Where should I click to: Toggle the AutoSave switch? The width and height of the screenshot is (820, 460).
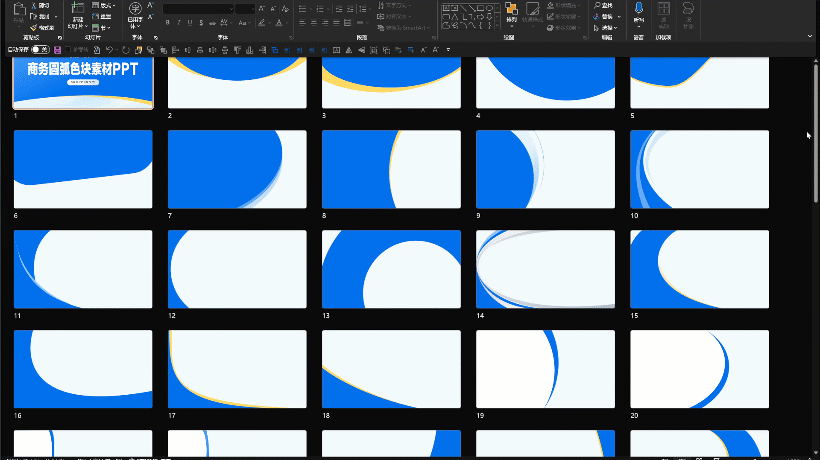click(40, 50)
